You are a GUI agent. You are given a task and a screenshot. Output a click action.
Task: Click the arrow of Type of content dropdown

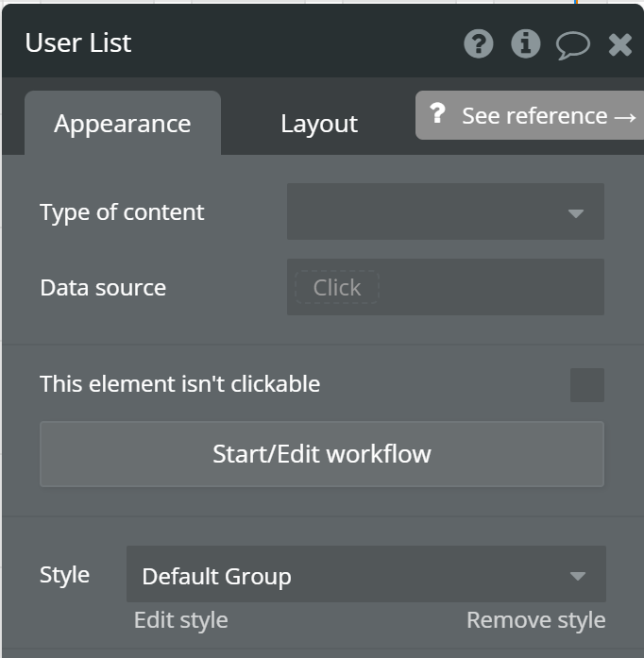coord(576,213)
